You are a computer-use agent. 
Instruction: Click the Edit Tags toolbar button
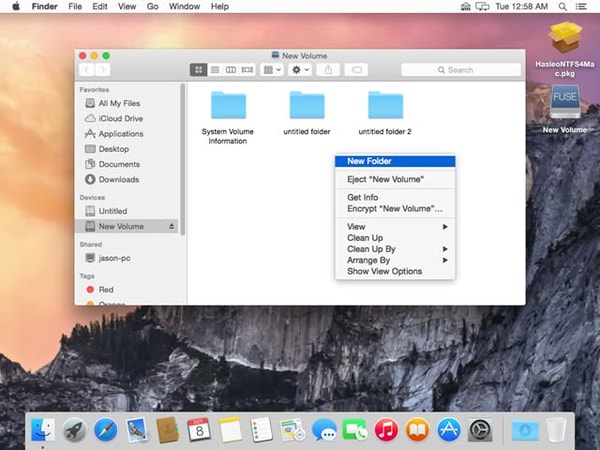(x=356, y=70)
